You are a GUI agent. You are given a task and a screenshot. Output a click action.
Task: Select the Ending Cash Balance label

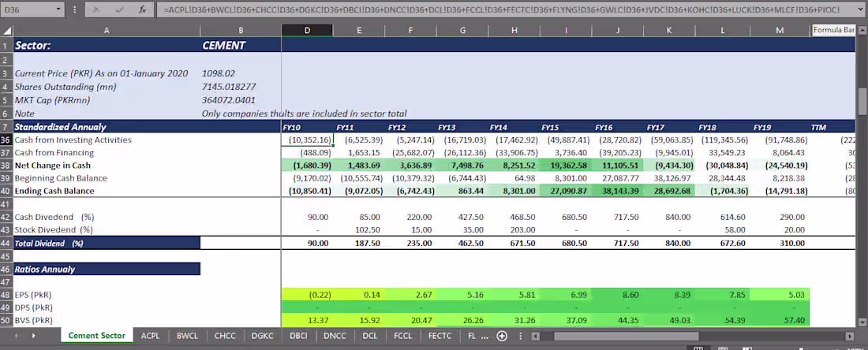(x=54, y=192)
